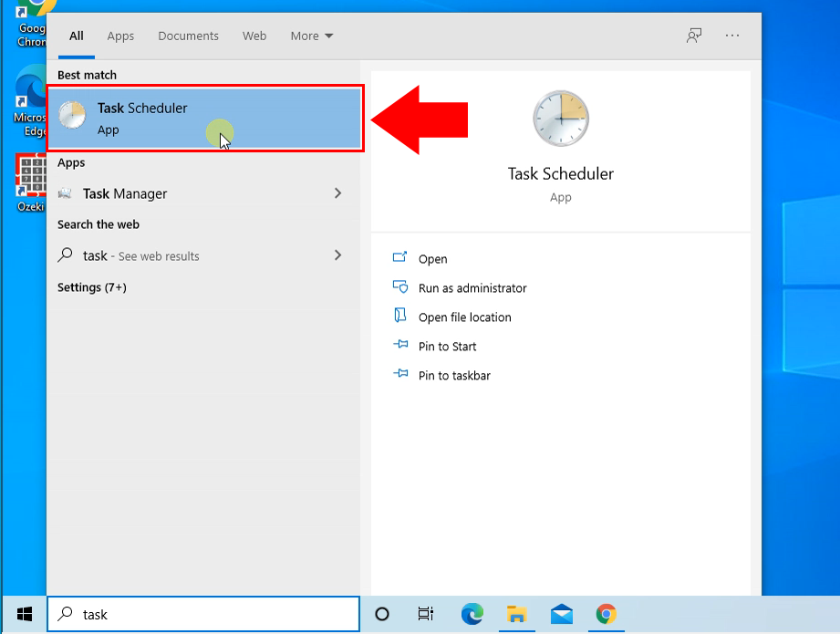
Task: Open File Explorer from the taskbar
Action: pos(516,614)
